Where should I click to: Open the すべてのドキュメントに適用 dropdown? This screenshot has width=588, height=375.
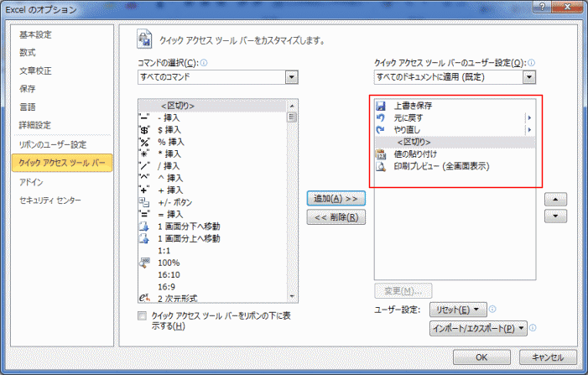pyautogui.click(x=529, y=77)
